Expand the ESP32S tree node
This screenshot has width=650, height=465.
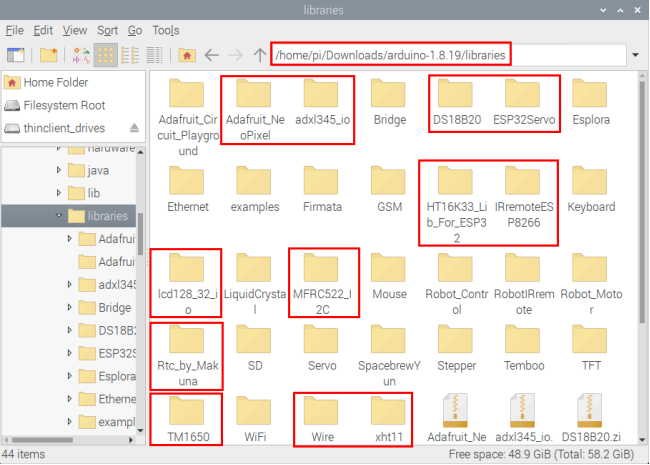(69, 353)
